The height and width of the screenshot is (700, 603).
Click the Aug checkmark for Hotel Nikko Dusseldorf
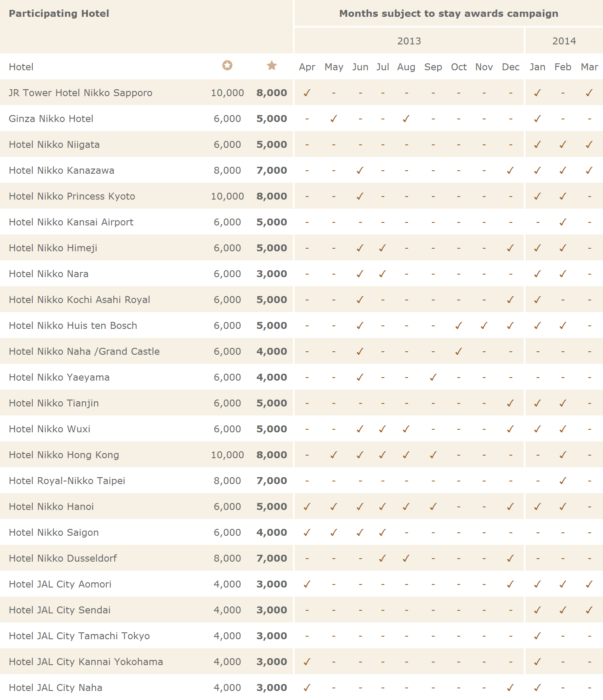406,558
